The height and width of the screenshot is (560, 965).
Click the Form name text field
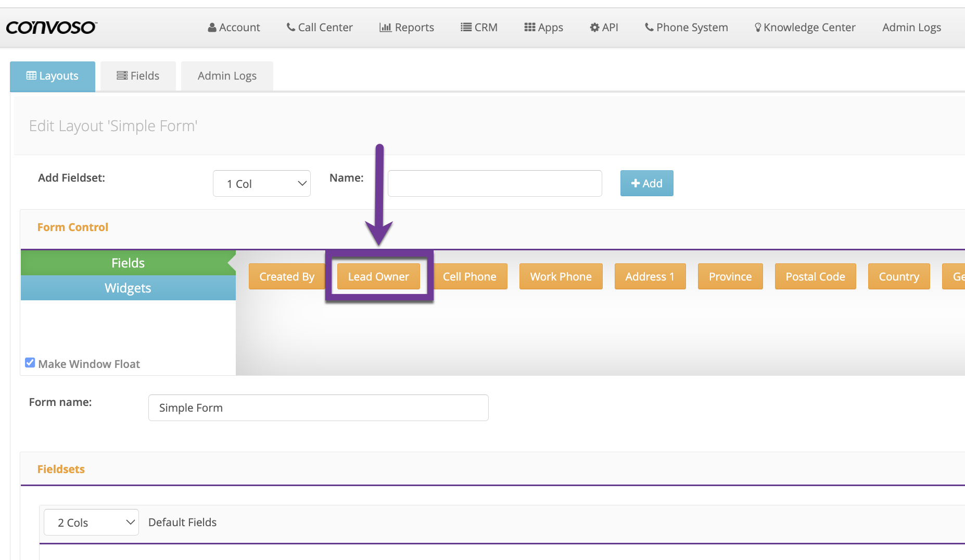tap(318, 408)
